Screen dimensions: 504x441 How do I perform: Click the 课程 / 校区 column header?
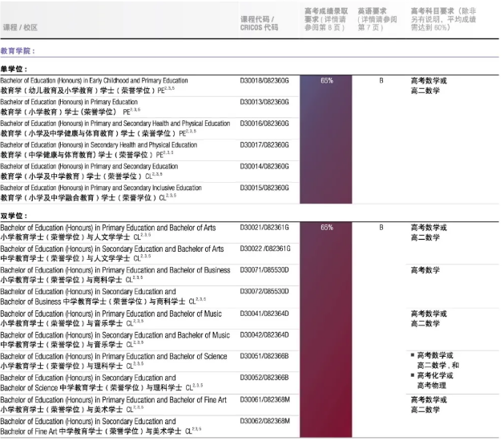(20, 27)
